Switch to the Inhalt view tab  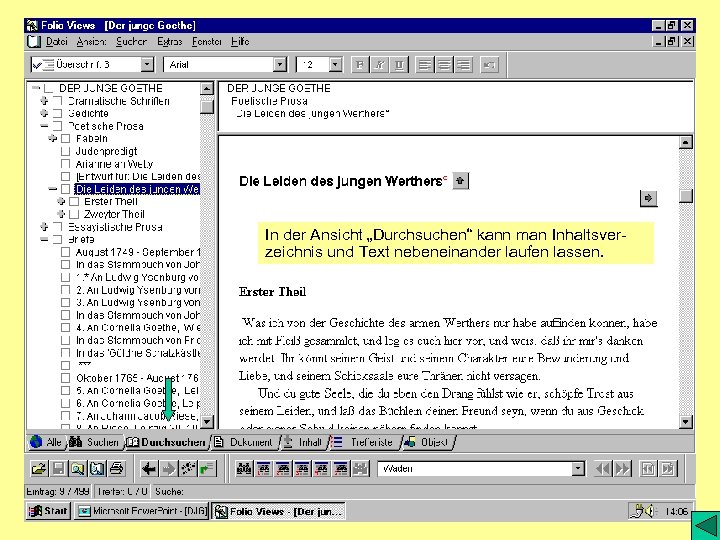pyautogui.click(x=303, y=442)
